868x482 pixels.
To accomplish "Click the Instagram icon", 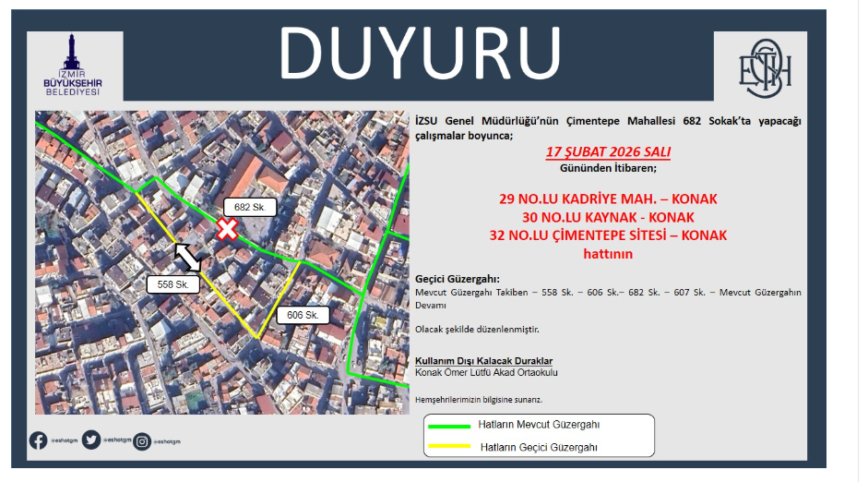I will (142, 441).
